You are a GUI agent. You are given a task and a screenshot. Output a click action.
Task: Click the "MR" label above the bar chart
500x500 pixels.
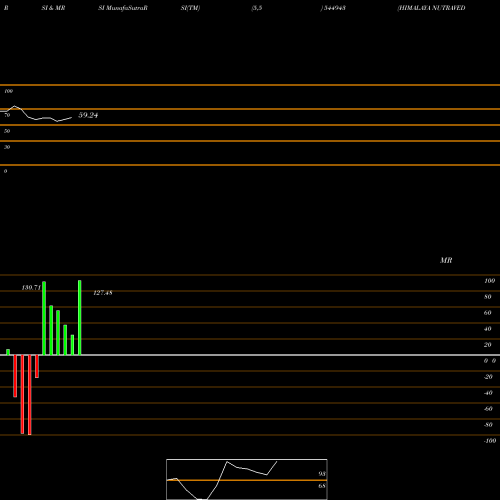[x=446, y=261]
